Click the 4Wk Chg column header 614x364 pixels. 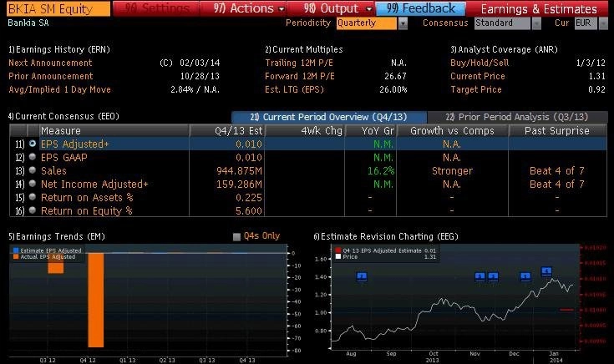tap(305, 131)
